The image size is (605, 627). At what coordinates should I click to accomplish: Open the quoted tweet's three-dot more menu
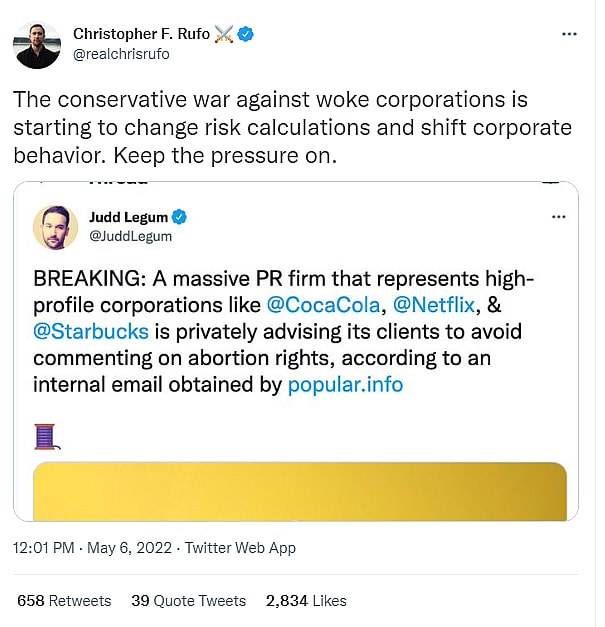pyautogui.click(x=559, y=217)
